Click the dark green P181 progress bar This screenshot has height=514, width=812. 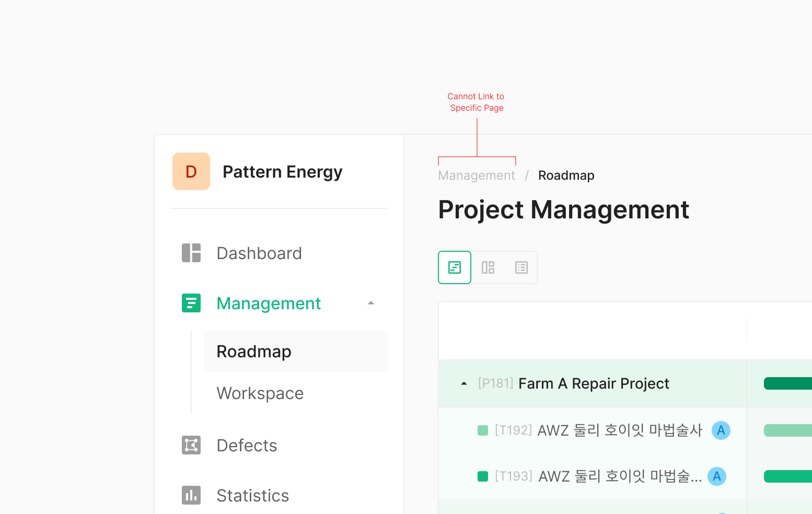click(787, 383)
